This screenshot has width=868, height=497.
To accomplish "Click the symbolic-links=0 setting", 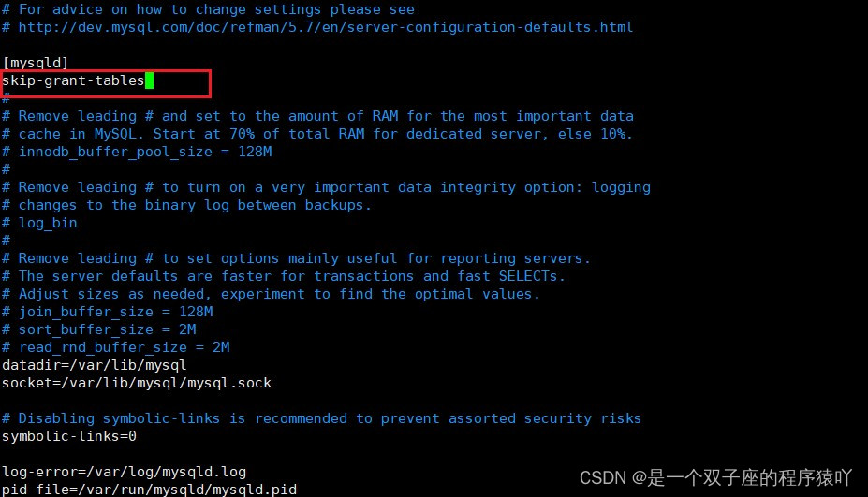I will [x=69, y=436].
